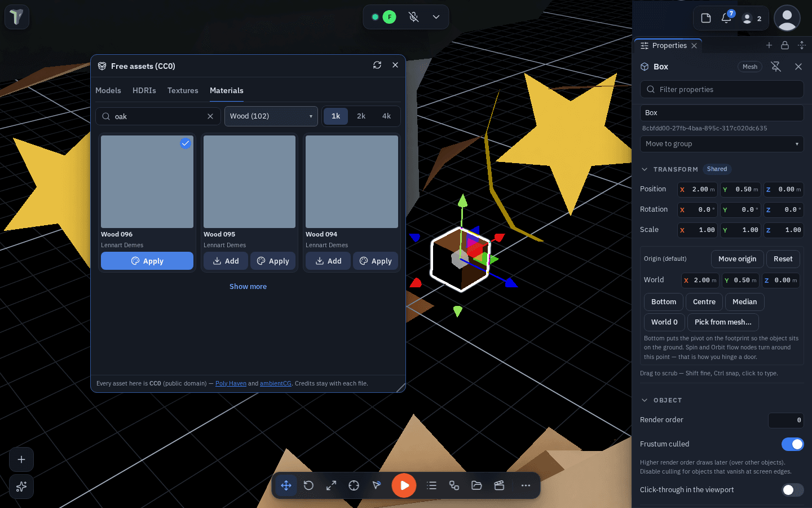Collapse the TRANSFORM section
The height and width of the screenshot is (508, 812).
645,169
